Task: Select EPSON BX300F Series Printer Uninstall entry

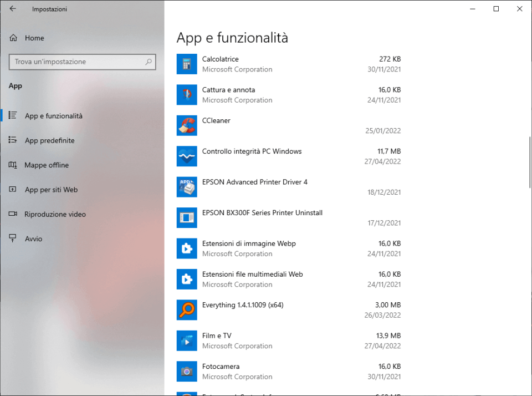Action: coord(288,218)
